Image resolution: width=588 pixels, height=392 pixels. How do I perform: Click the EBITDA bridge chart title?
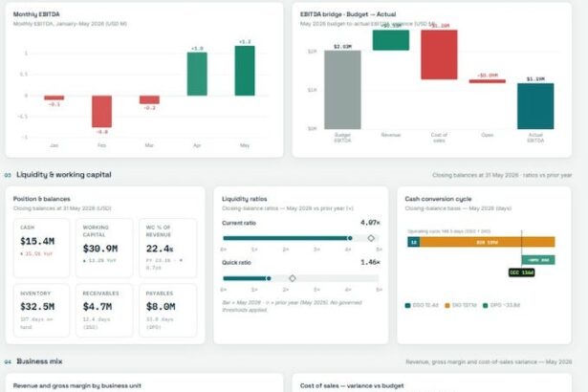[348, 14]
